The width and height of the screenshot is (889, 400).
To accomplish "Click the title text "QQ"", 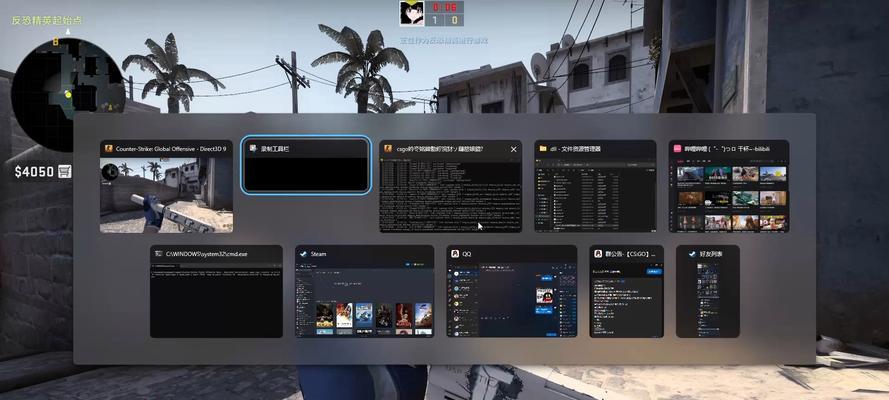I will pyautogui.click(x=467, y=254).
